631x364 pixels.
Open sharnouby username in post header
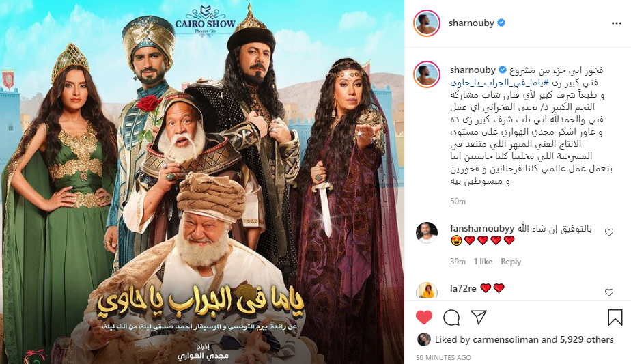(471, 23)
